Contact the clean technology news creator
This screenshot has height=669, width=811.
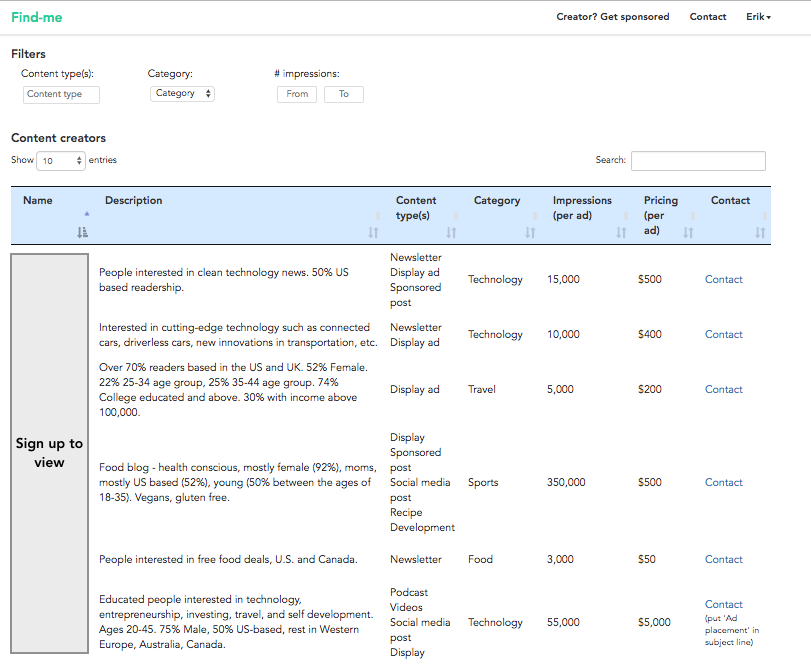click(x=723, y=280)
